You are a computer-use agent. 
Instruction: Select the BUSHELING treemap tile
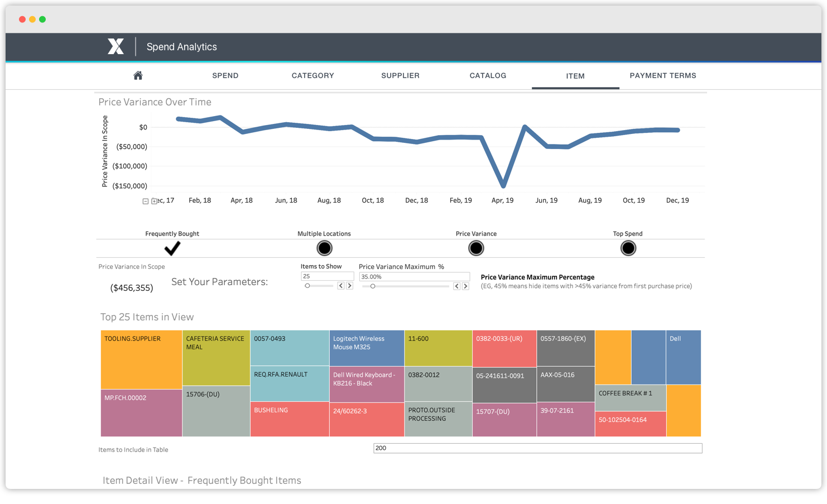point(290,419)
